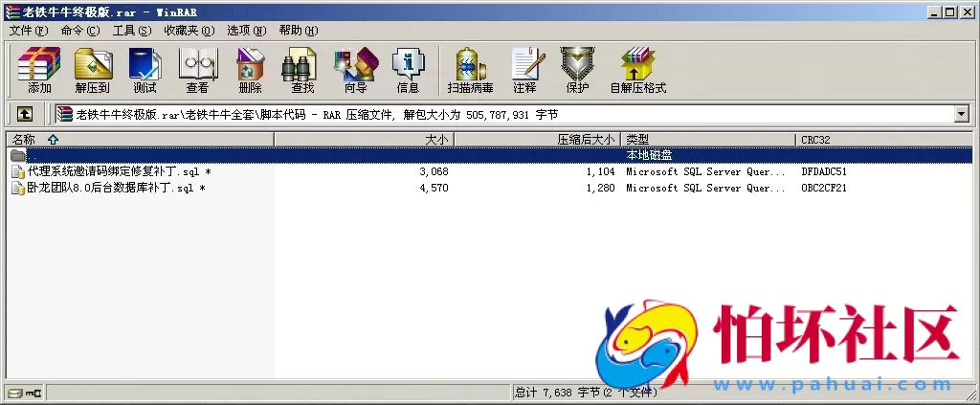Click icon of 代理系统邀请码绑定修复补丁.sql file
Screen dimensions: 980x405
(18, 171)
